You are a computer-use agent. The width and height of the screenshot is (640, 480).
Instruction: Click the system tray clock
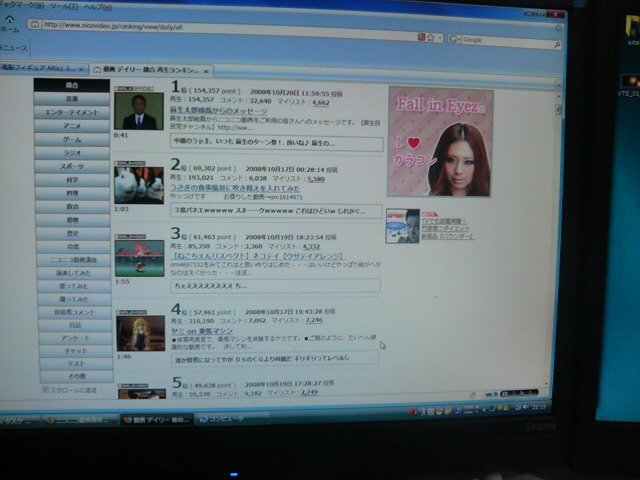click(x=539, y=407)
